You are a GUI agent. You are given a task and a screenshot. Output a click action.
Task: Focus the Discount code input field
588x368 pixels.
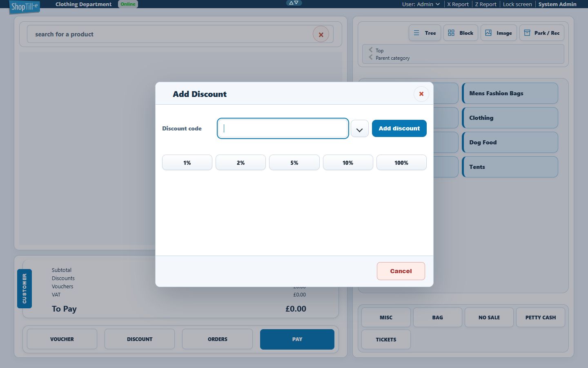pyautogui.click(x=283, y=128)
